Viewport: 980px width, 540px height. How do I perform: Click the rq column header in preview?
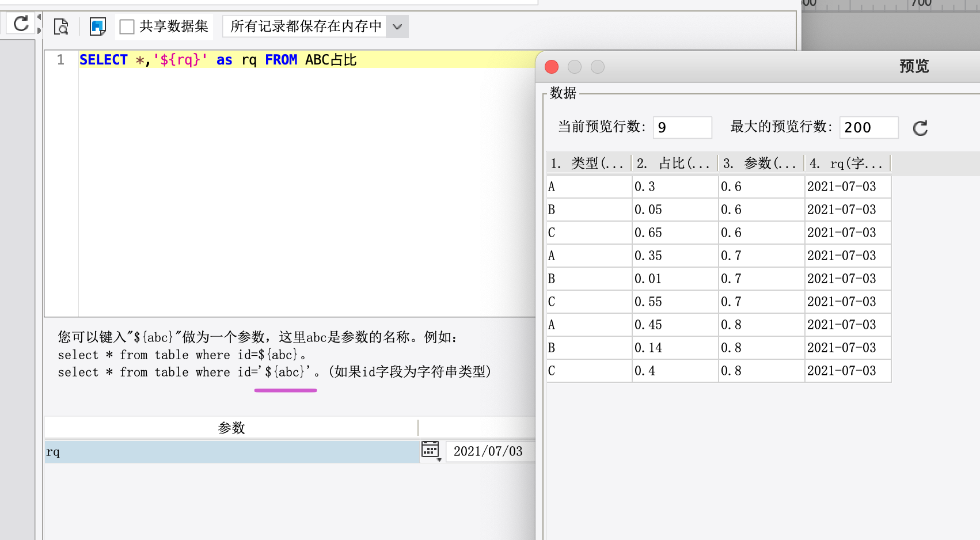click(x=848, y=163)
